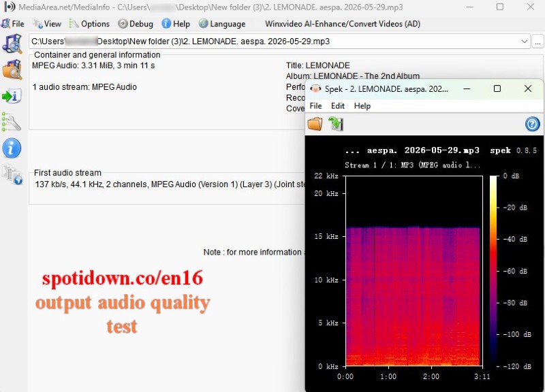Click the Winxvideo AI-Enhance/Convert Videos ad link
The height and width of the screenshot is (392, 545).
point(343,24)
